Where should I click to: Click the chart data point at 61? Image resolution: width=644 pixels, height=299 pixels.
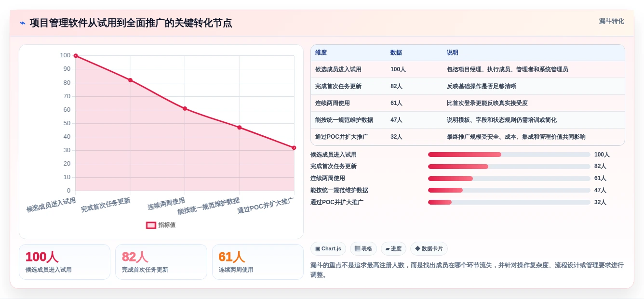click(x=185, y=108)
